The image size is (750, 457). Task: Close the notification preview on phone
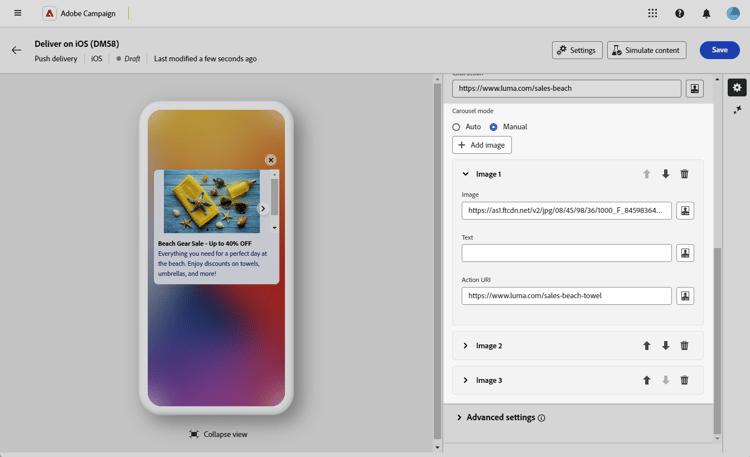click(271, 160)
